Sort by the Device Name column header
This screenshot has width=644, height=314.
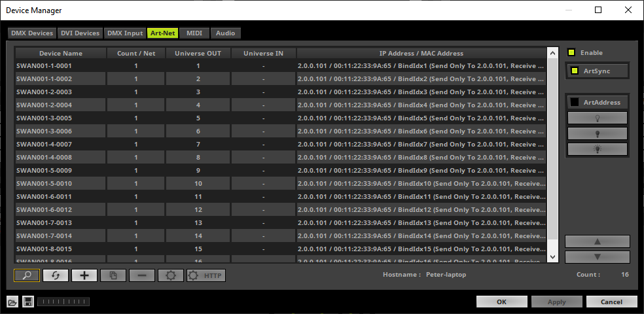pos(61,54)
